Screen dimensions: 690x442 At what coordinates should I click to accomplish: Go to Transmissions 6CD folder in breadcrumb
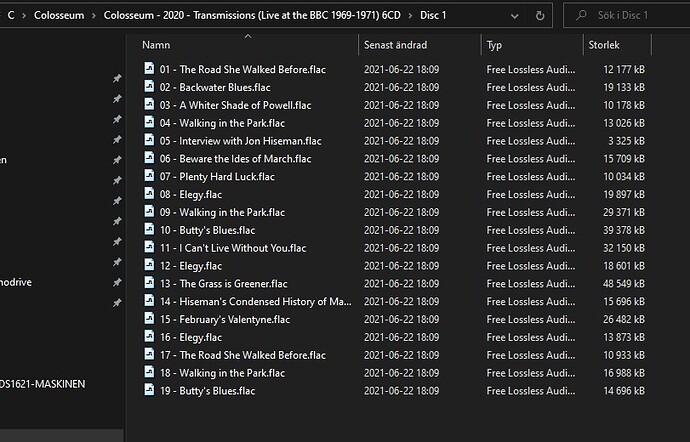coord(252,15)
